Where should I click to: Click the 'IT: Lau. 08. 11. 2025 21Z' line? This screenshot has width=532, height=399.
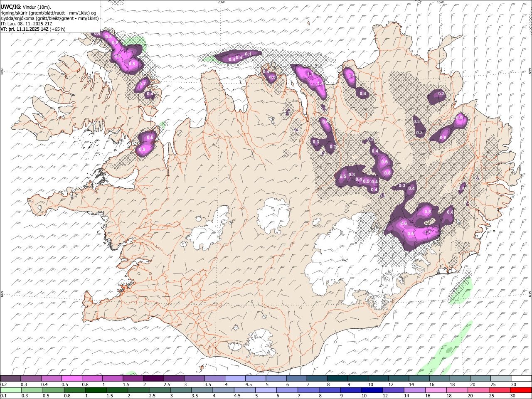click(x=26, y=24)
